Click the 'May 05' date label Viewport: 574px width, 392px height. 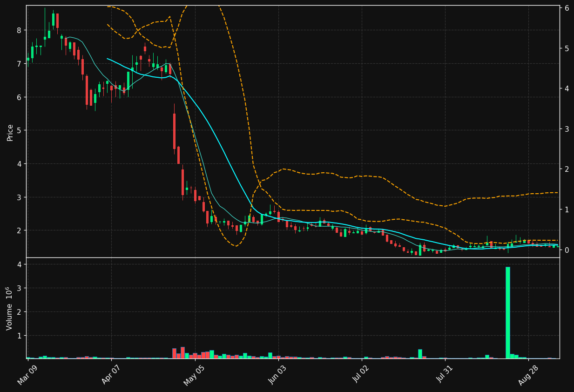point(194,375)
